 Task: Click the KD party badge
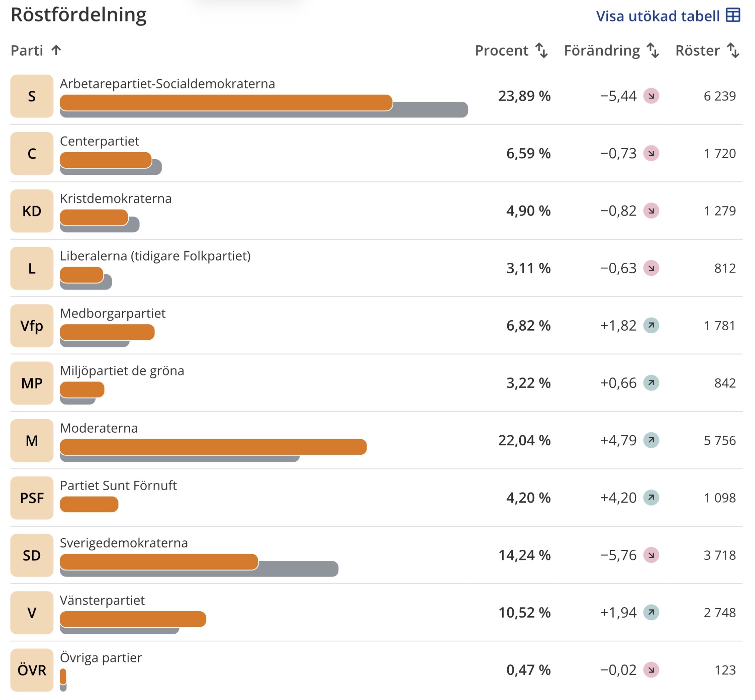coord(32,210)
